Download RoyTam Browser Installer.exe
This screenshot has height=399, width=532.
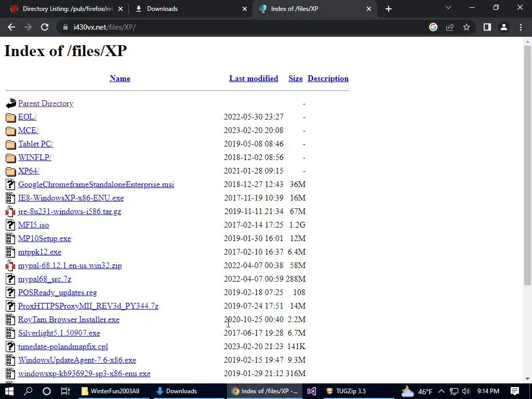[69, 320]
